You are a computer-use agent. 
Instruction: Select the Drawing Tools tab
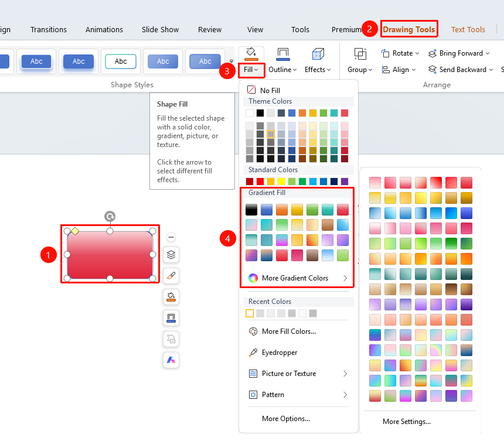click(x=409, y=29)
